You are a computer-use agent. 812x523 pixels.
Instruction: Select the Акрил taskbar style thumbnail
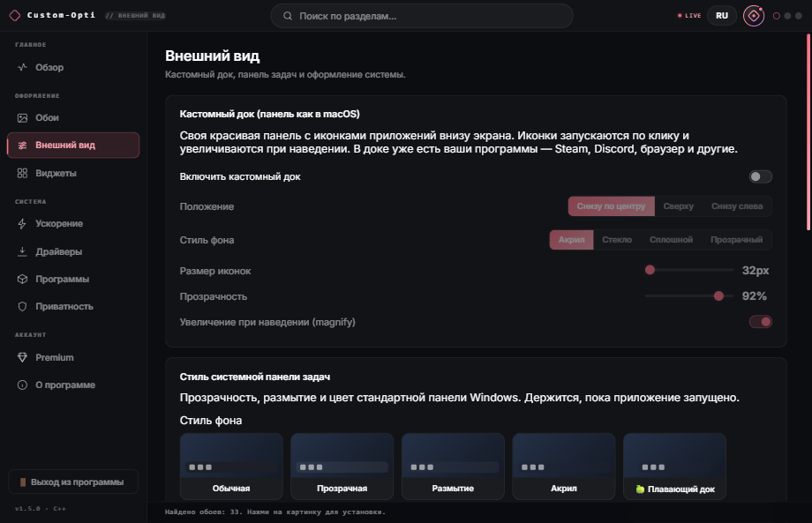[x=564, y=466]
